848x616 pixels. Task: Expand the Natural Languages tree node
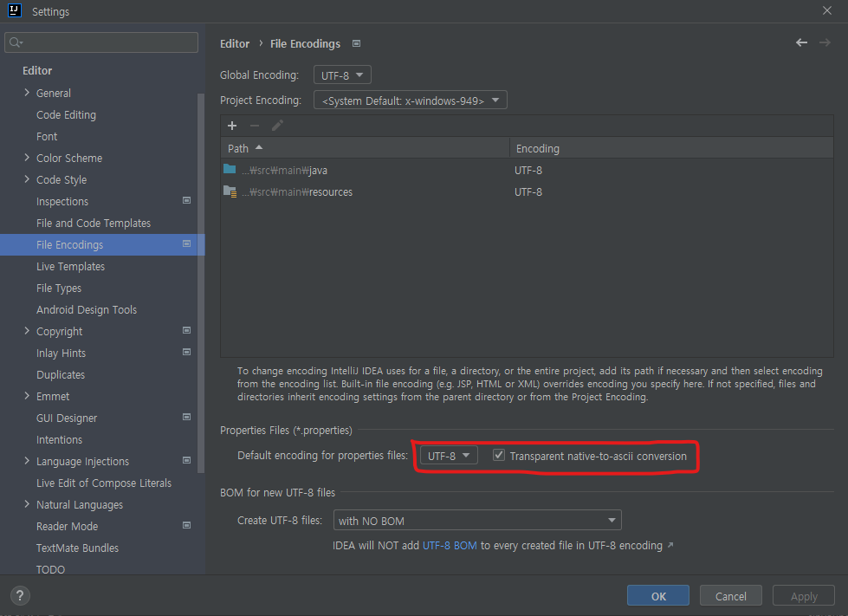pyautogui.click(x=27, y=503)
